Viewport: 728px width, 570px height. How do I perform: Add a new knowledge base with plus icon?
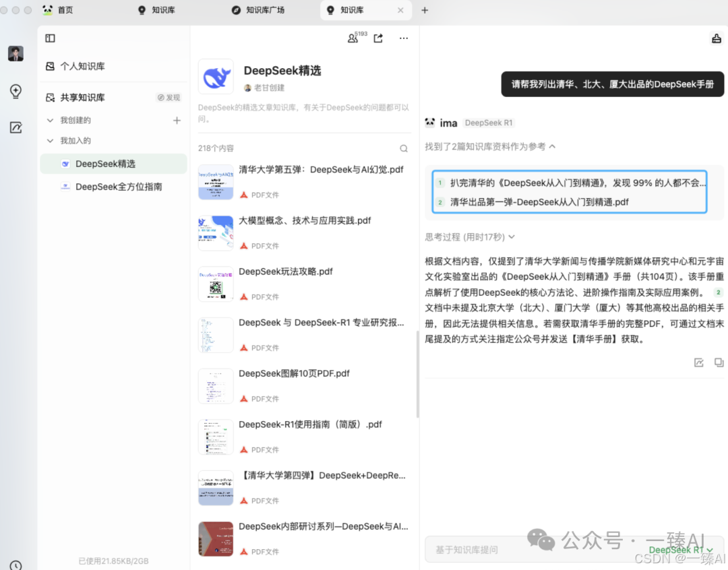177,120
